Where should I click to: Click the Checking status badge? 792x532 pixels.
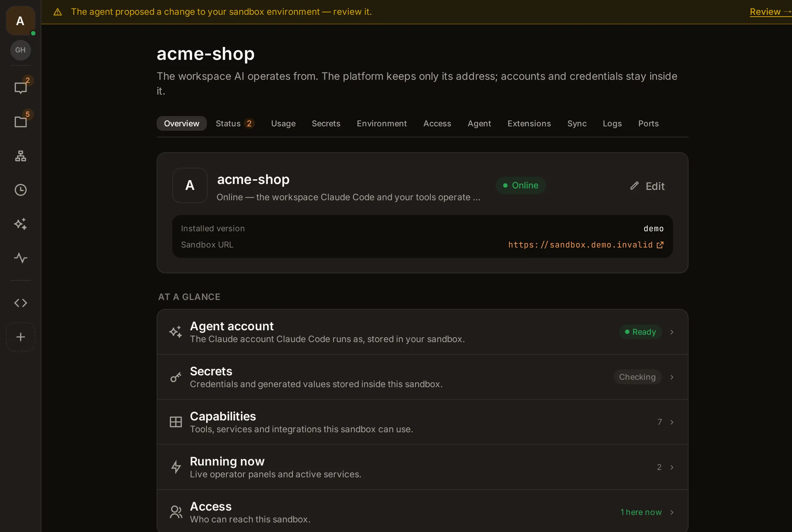(x=637, y=377)
